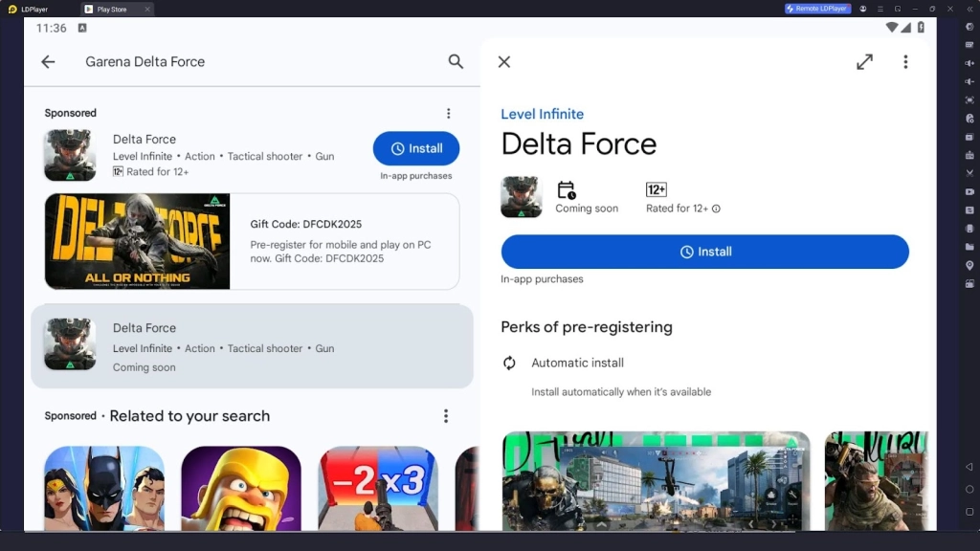Open Level Infinite developer page link
Viewport: 980px width, 551px height.
click(x=542, y=114)
